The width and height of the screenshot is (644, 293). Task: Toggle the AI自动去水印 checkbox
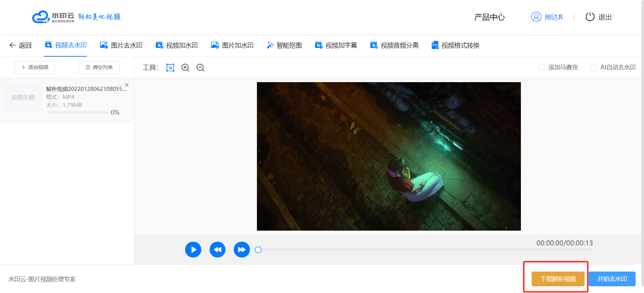pyautogui.click(x=593, y=68)
